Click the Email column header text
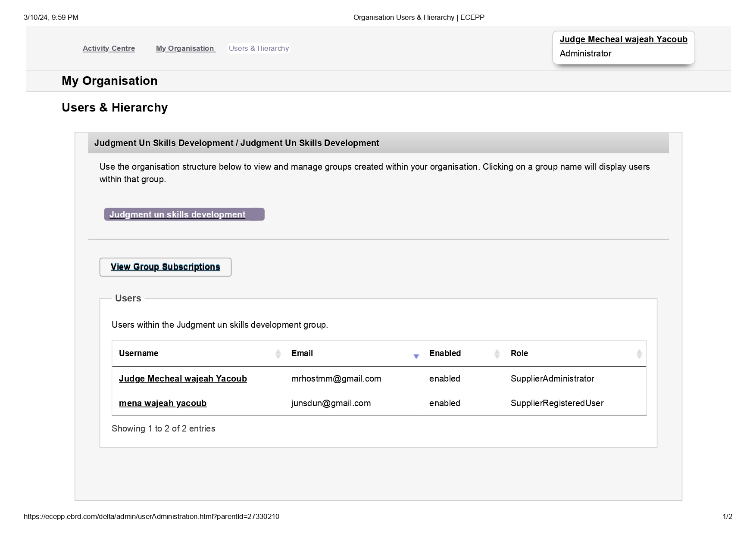 coord(302,353)
